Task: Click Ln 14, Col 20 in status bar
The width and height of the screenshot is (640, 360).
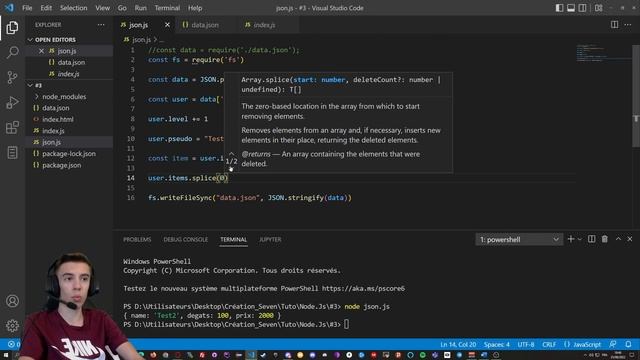Action: [x=458, y=344]
